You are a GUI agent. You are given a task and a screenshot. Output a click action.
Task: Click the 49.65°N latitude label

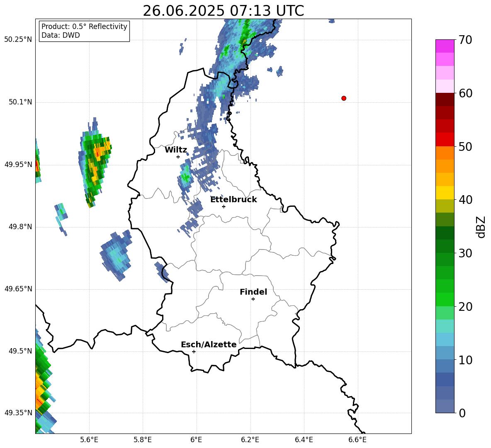18,289
